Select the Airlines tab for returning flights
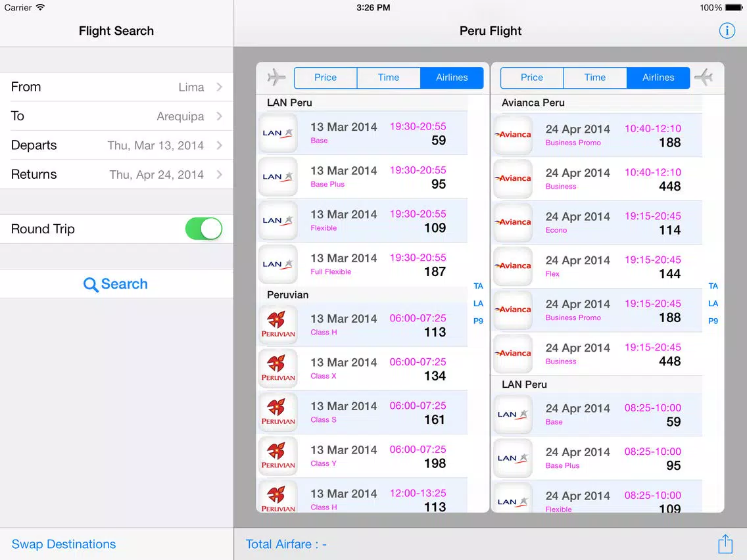Image resolution: width=747 pixels, height=560 pixels. [658, 78]
